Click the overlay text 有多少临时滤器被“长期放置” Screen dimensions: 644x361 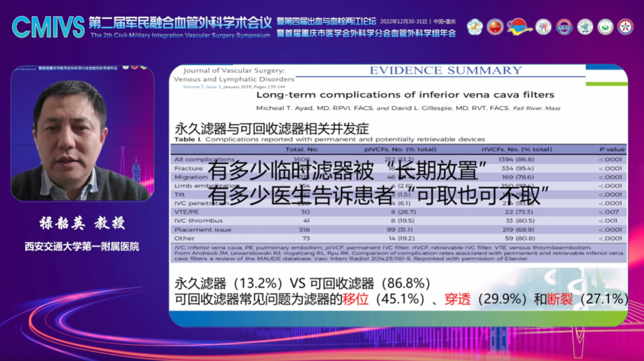(347, 171)
